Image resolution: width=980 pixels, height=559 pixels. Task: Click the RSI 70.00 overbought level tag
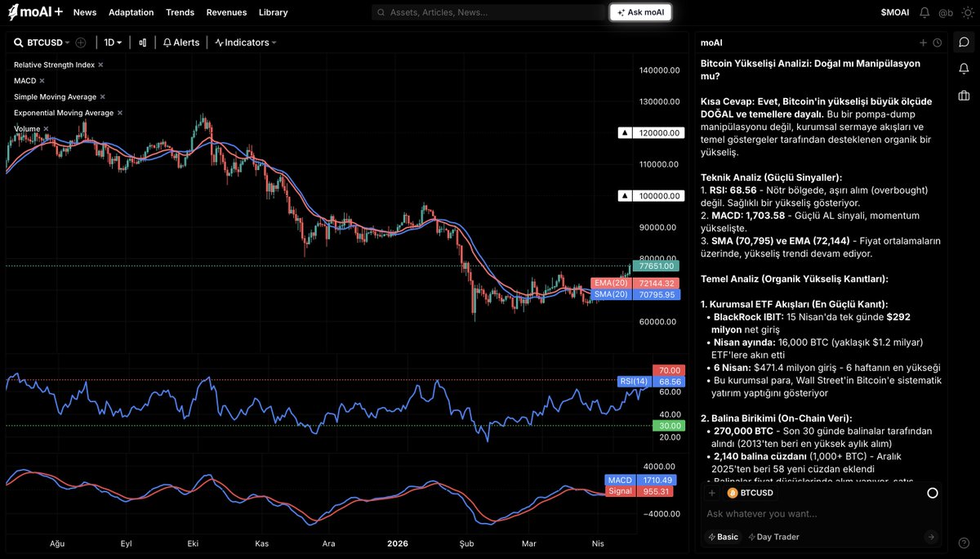pos(668,370)
